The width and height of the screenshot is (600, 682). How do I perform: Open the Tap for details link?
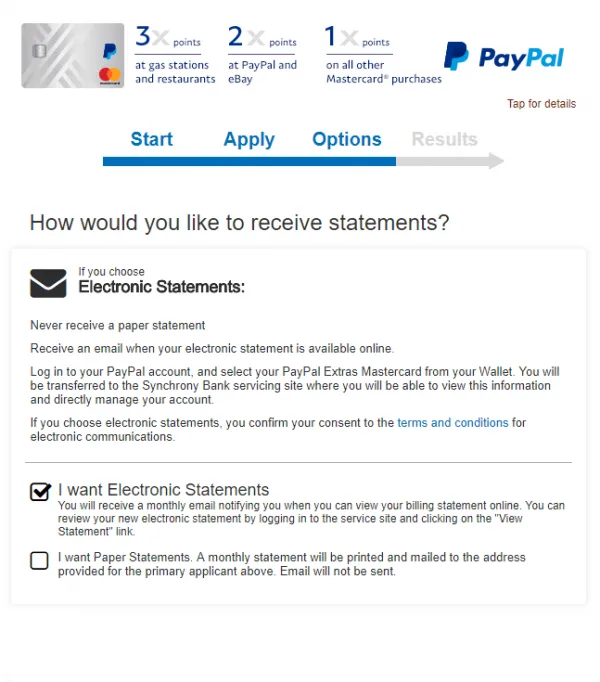541,104
